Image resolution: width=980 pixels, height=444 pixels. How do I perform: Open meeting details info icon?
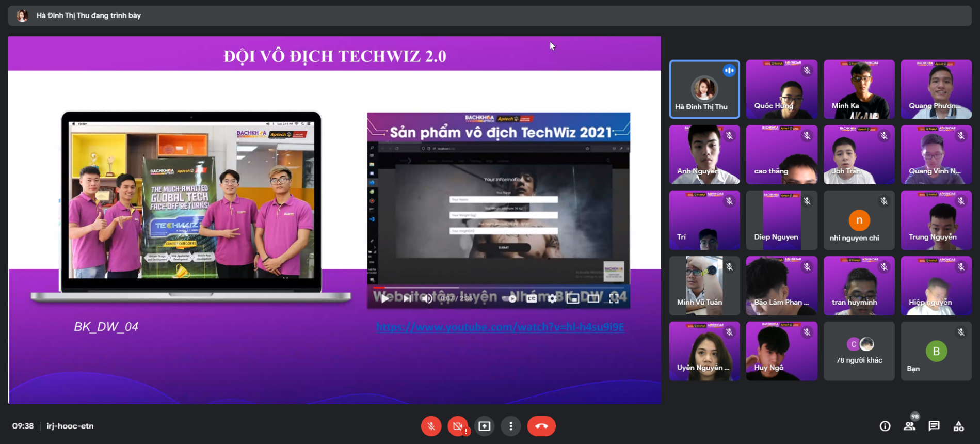(x=885, y=426)
